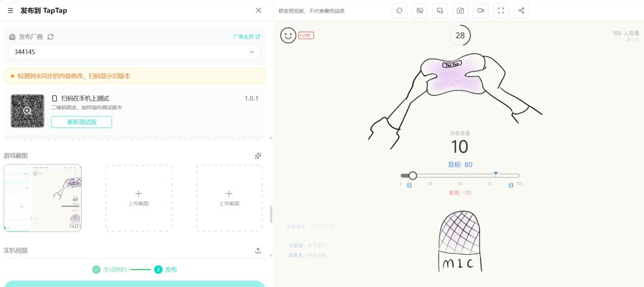Close the 发布到 TapTap panel
The width and height of the screenshot is (644, 287).
[x=258, y=10]
